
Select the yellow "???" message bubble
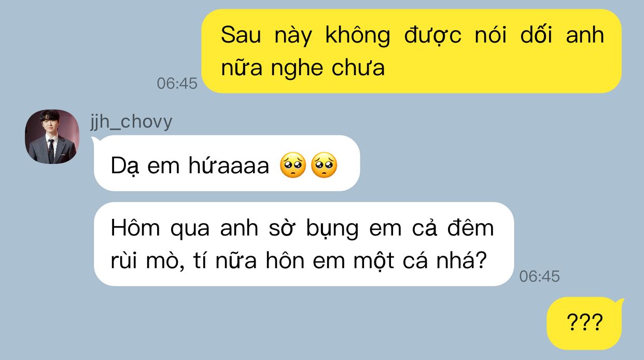[584, 323]
